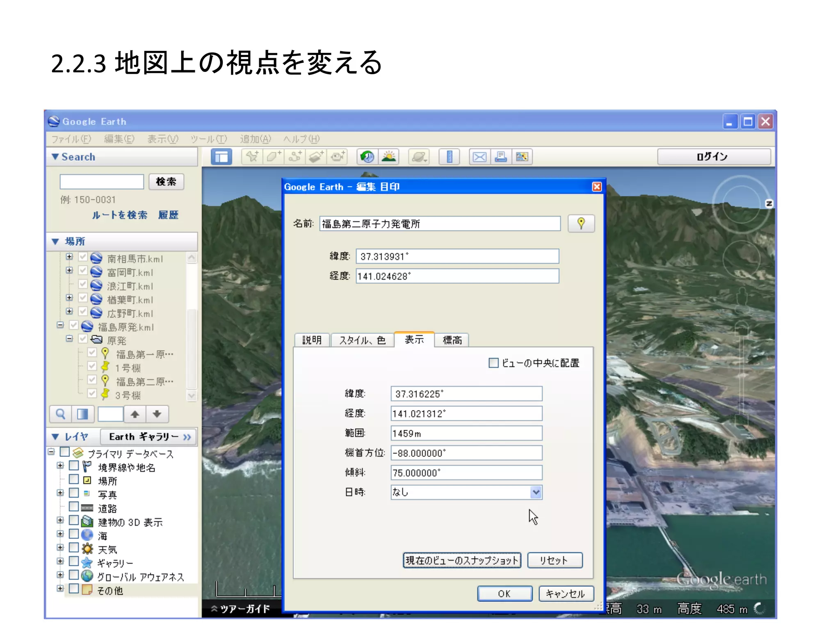Click the 3D buildings layer icon

pos(87,521)
